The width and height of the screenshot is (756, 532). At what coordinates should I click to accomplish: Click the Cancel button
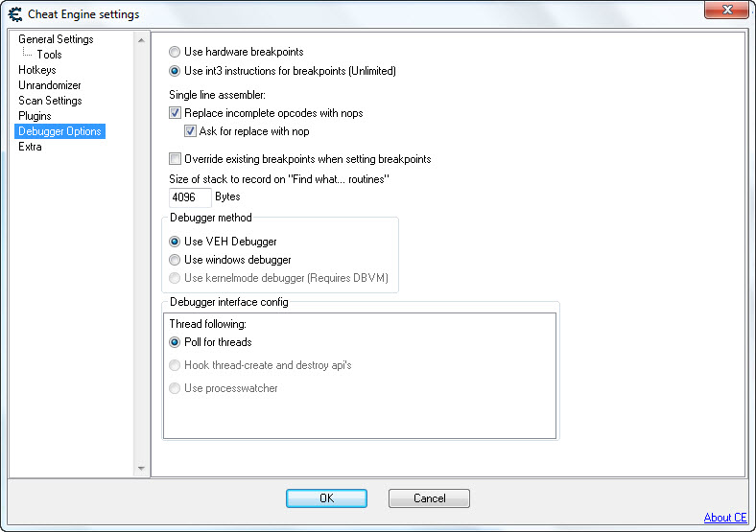click(429, 498)
